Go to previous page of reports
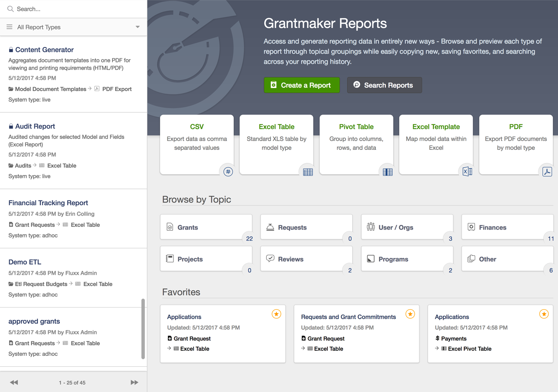Image resolution: width=558 pixels, height=392 pixels. click(14, 382)
